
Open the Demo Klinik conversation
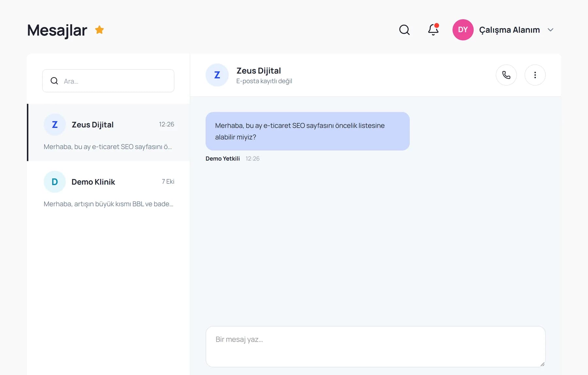point(108,190)
